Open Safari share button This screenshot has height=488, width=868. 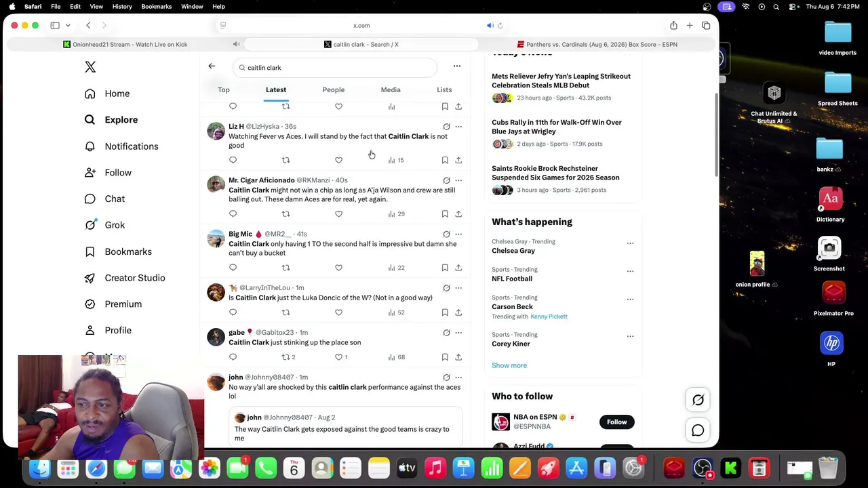[673, 26]
